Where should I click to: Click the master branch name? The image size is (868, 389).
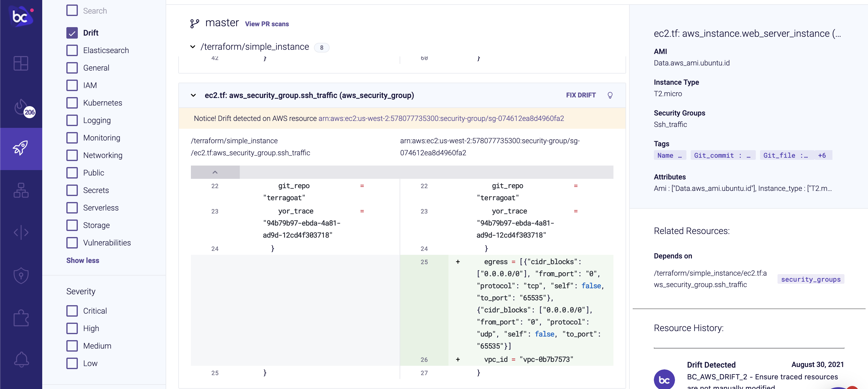(222, 23)
